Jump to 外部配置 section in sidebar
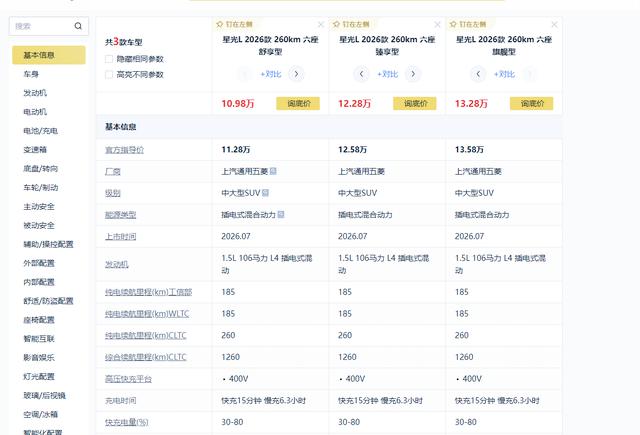This screenshot has width=640, height=435. [x=39, y=263]
